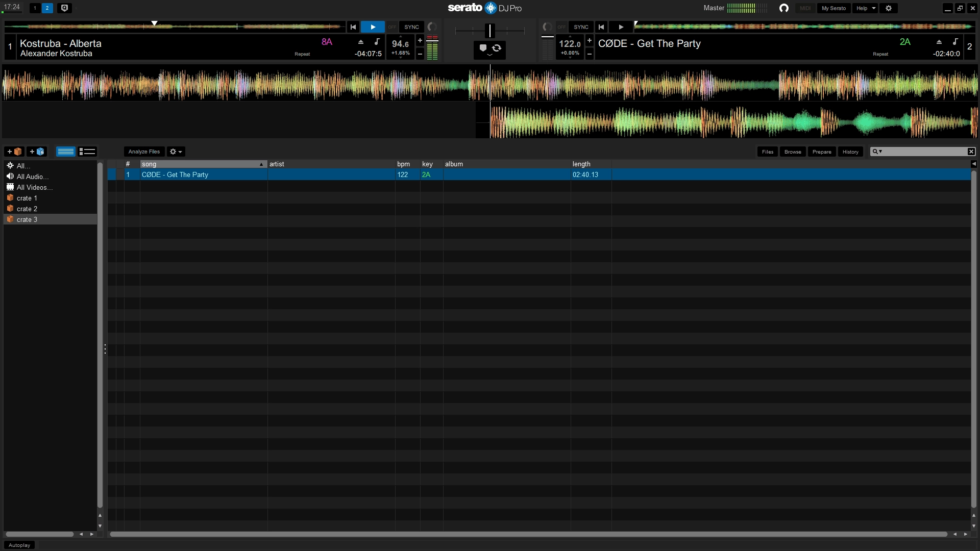Decrease deck 1 tempo with minus button
The image size is (980, 551).
(x=420, y=54)
